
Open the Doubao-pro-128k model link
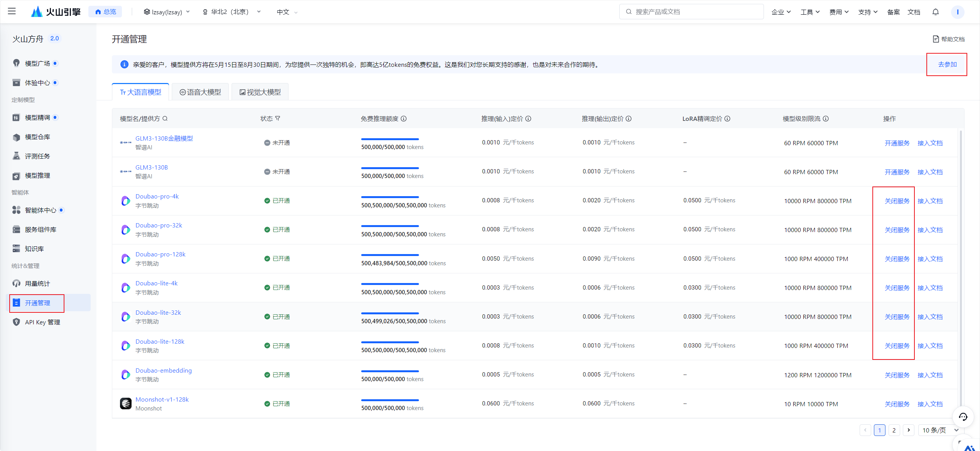(161, 254)
